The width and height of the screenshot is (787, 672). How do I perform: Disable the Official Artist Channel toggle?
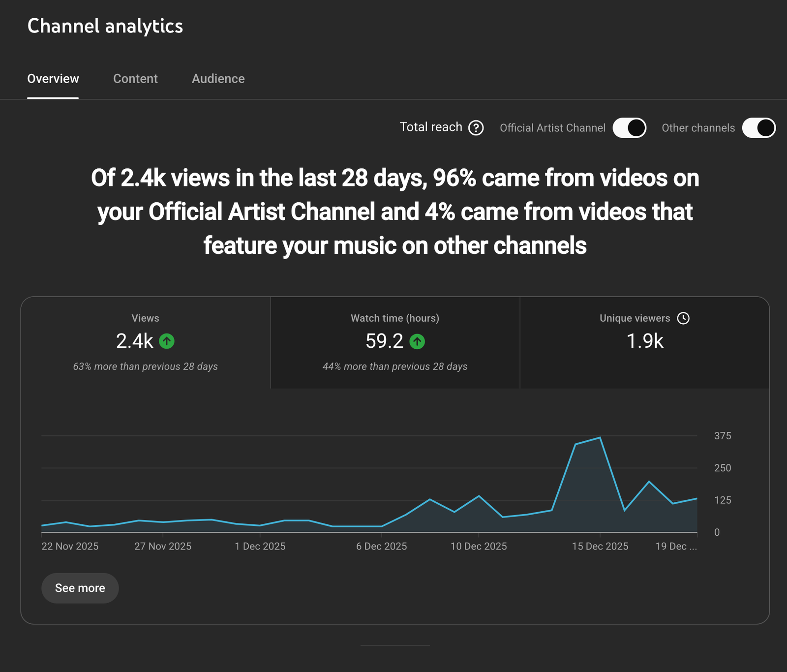(x=629, y=128)
